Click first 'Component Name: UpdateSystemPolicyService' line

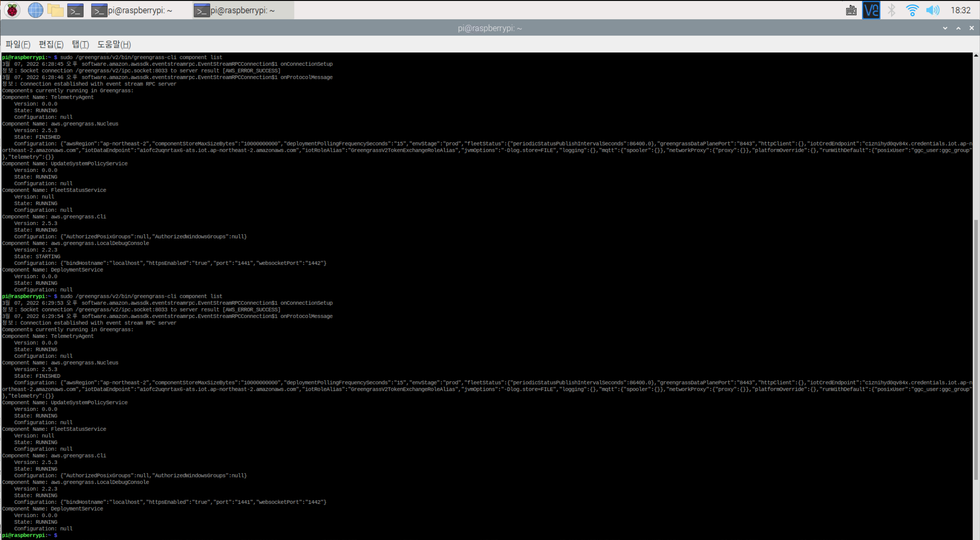65,164
